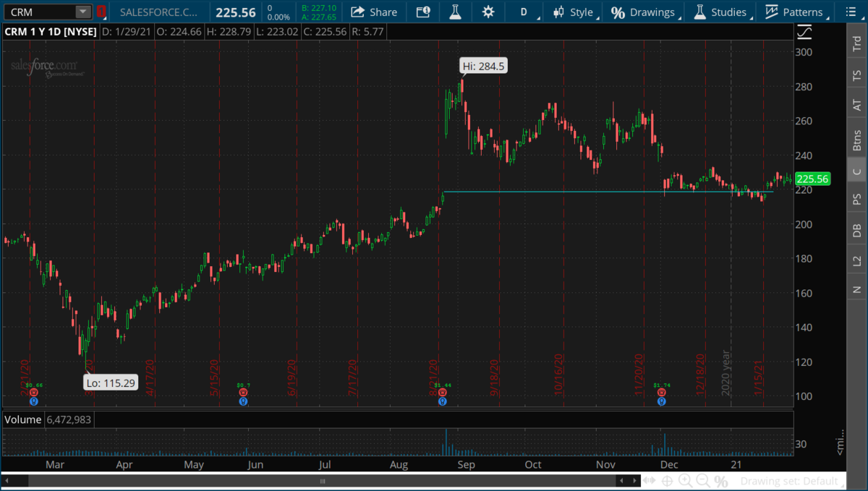Click the 'Lo: 115.29' bubble
Screen dimensions: 868x491
110,383
